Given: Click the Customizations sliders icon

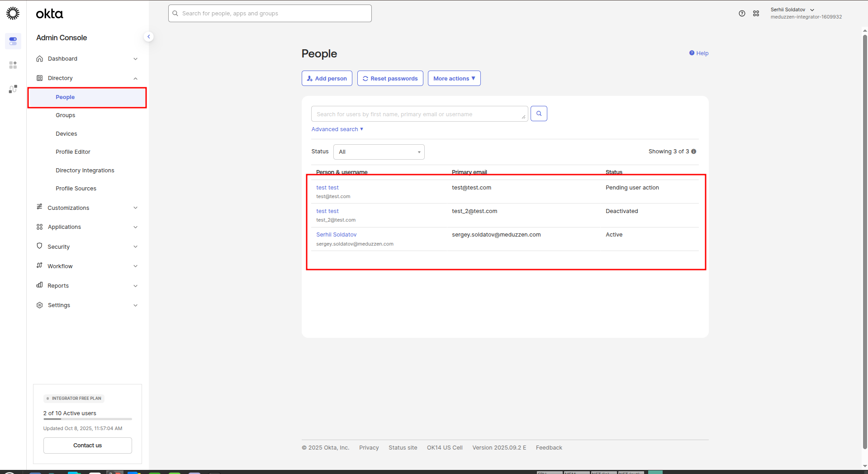Looking at the screenshot, I should [39, 207].
